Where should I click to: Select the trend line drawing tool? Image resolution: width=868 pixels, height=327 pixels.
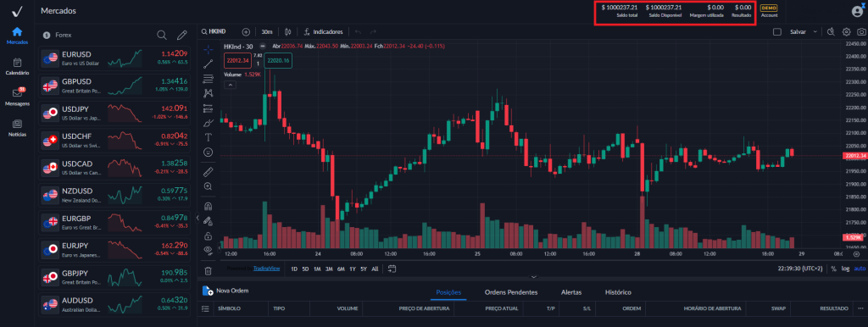click(209, 64)
